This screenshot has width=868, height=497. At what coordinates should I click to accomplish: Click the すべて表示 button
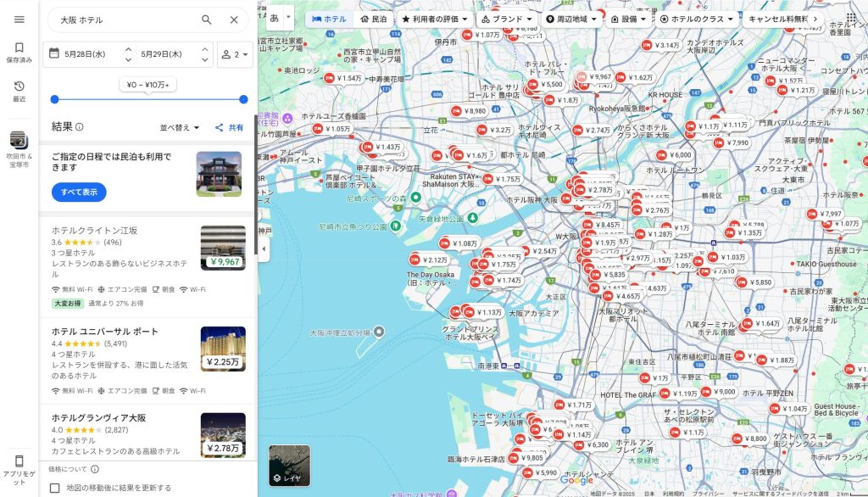79,193
